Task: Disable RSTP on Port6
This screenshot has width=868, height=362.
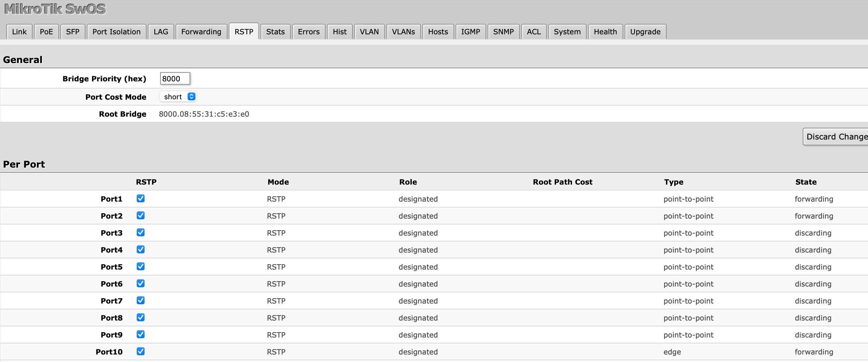Action: (x=141, y=283)
